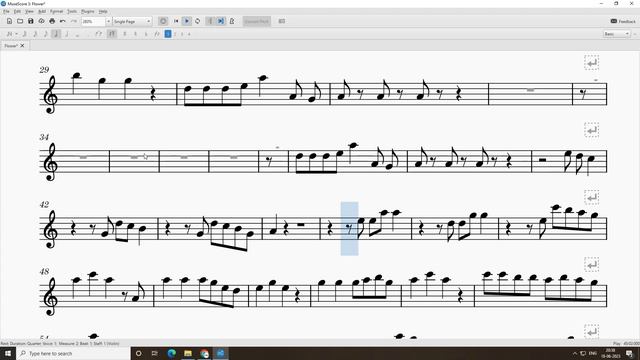The width and height of the screenshot is (640, 360).
Task: Open Microsoft Edge from taskbar
Action: pos(171,353)
